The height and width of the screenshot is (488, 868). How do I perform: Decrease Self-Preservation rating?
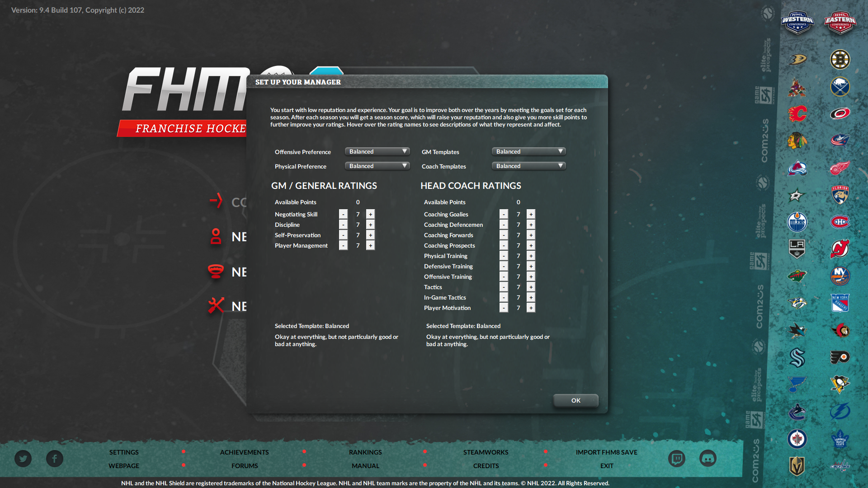(343, 235)
